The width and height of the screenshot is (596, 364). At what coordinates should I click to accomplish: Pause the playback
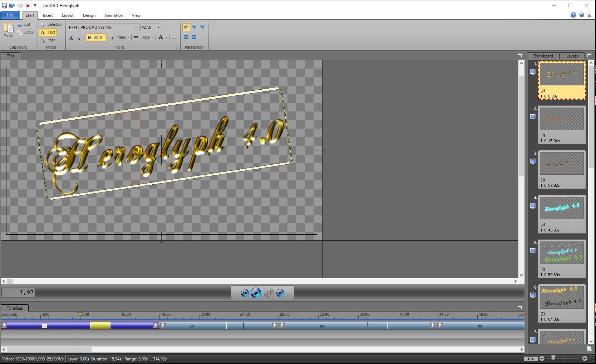pos(269,293)
